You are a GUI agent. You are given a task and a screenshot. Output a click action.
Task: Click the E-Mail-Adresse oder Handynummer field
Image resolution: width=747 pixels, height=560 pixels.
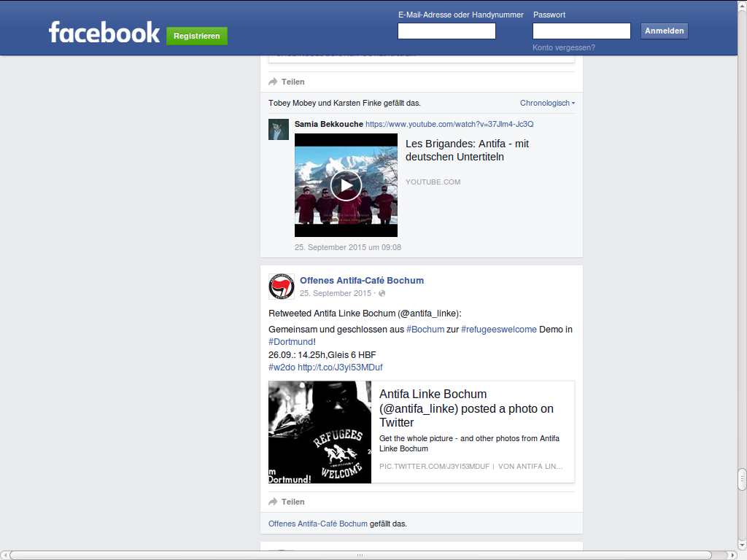pyautogui.click(x=446, y=31)
